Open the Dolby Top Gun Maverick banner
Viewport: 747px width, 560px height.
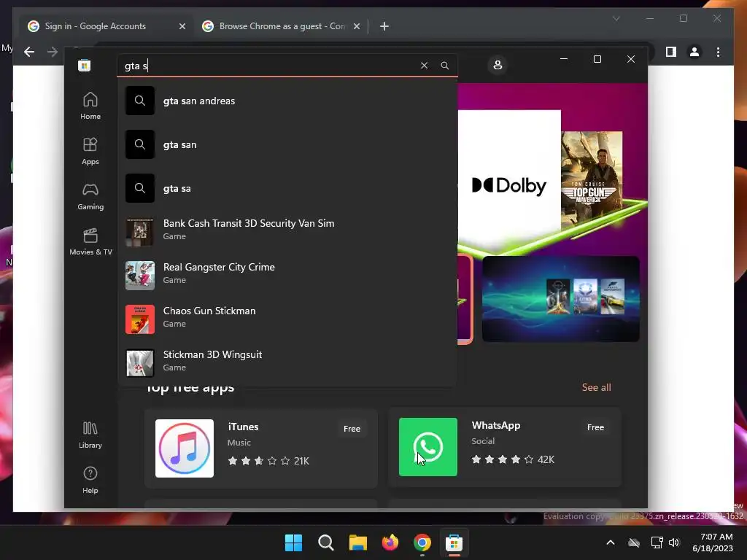point(553,169)
